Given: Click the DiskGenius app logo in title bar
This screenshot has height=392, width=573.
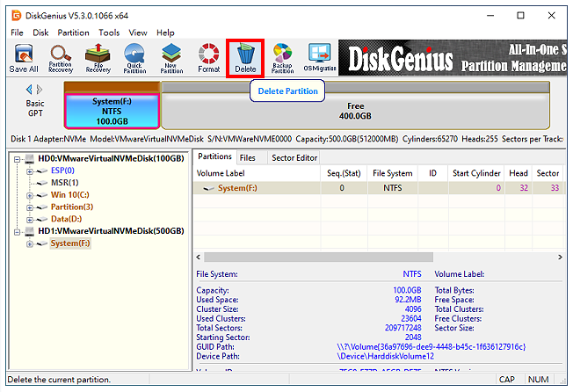Looking at the screenshot, I should click(x=17, y=16).
